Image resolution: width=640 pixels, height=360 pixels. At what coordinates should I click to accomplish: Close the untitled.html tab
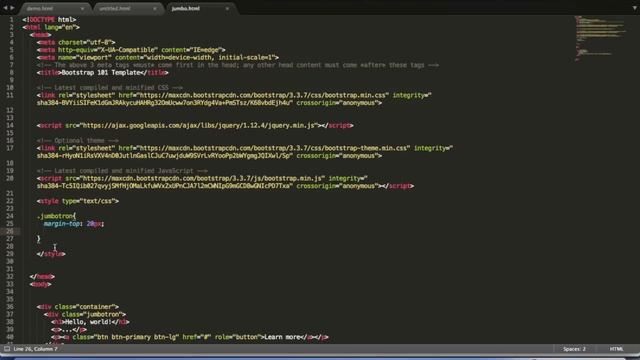[155, 9]
